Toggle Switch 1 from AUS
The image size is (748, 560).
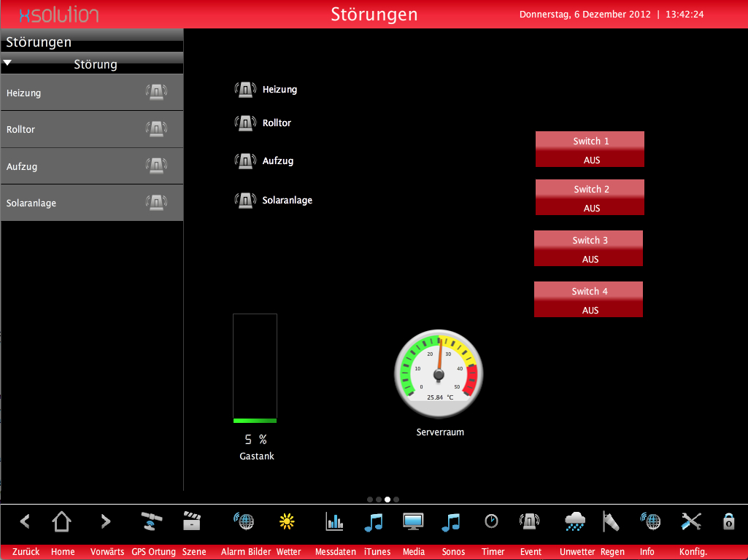tap(589, 149)
